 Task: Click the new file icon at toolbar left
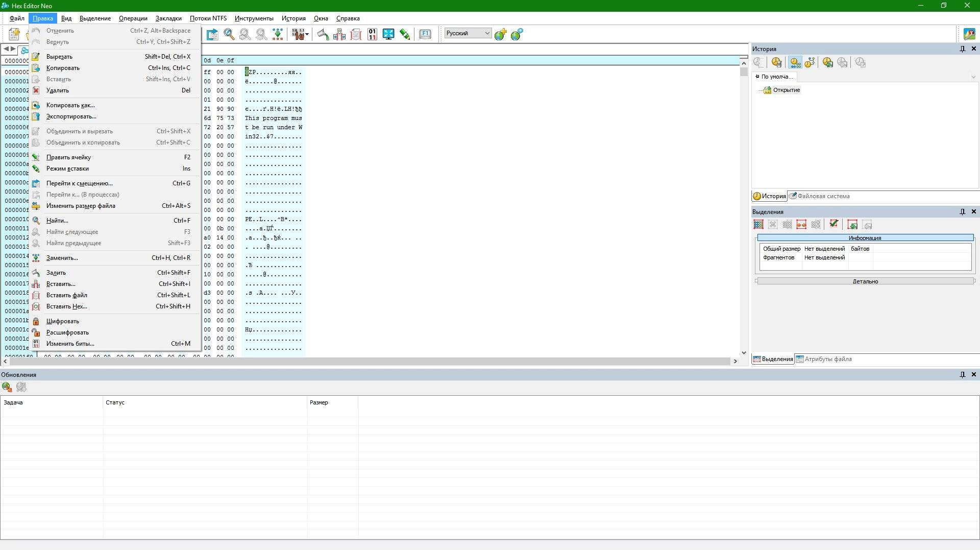[x=14, y=34]
